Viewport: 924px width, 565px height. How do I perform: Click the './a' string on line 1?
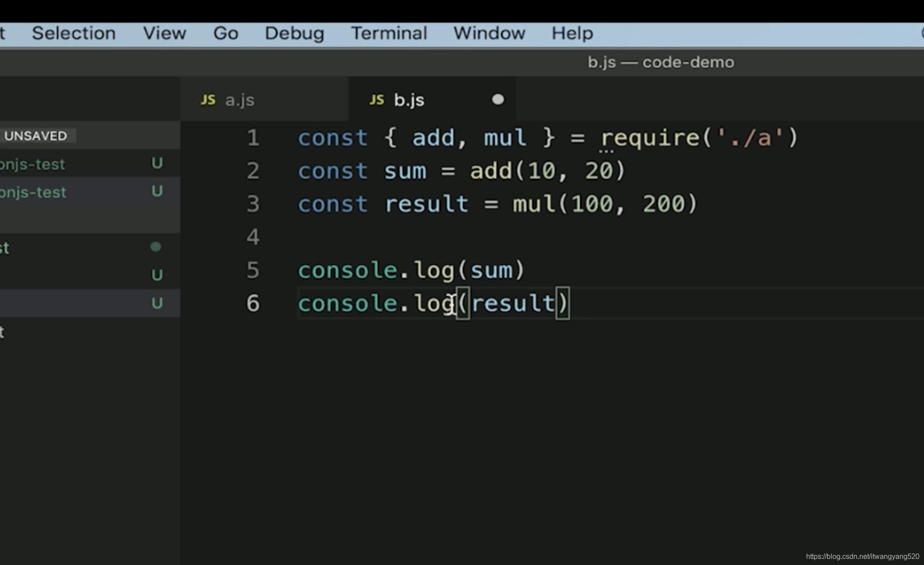pyautogui.click(x=750, y=137)
